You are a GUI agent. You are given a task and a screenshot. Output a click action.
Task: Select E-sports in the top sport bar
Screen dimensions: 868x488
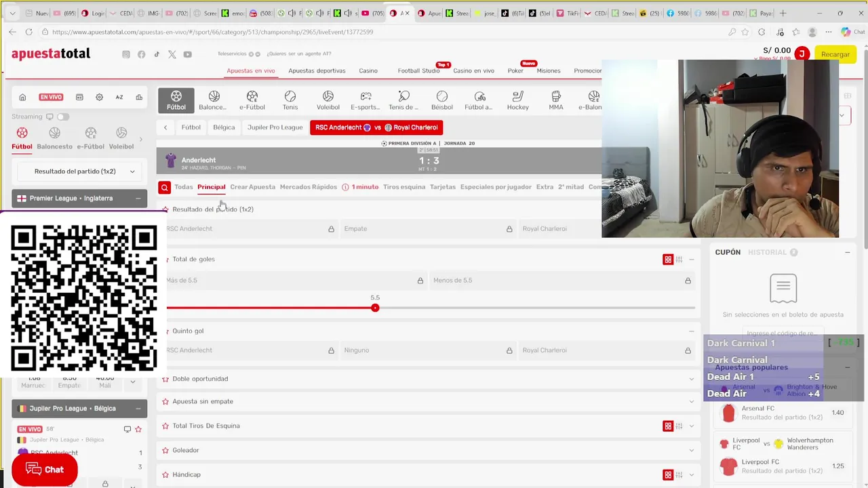tap(366, 100)
